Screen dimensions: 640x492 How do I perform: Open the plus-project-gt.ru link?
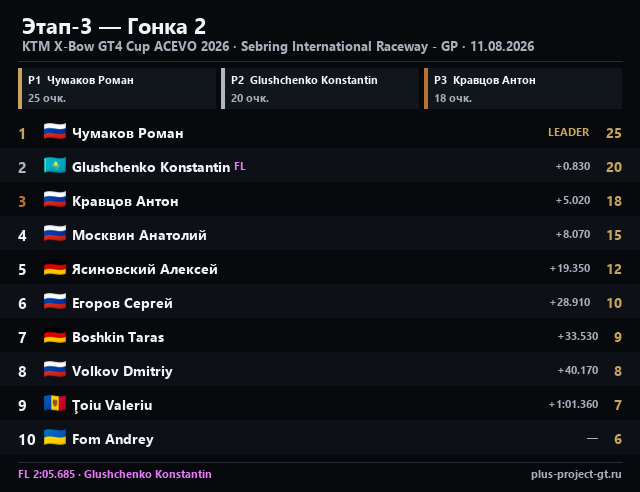click(576, 474)
